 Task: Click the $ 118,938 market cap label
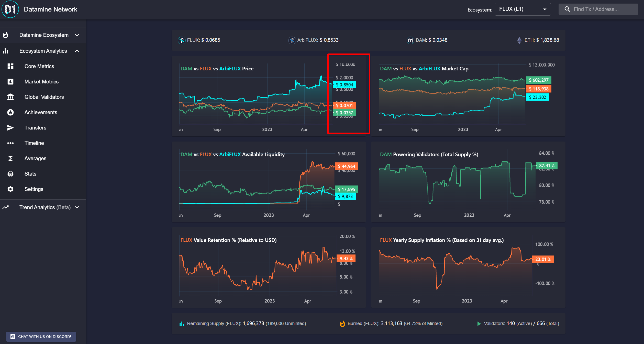tap(538, 89)
